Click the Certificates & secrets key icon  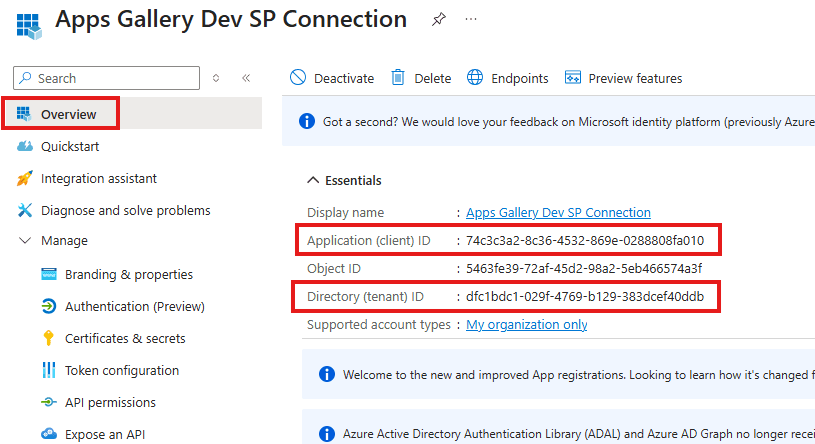click(x=49, y=338)
